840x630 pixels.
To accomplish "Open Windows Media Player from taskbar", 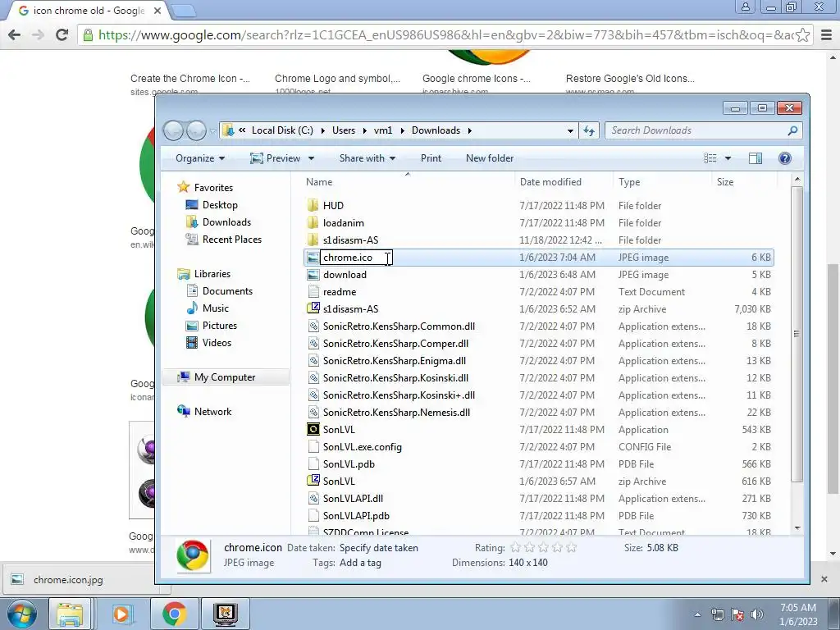I will point(121,614).
